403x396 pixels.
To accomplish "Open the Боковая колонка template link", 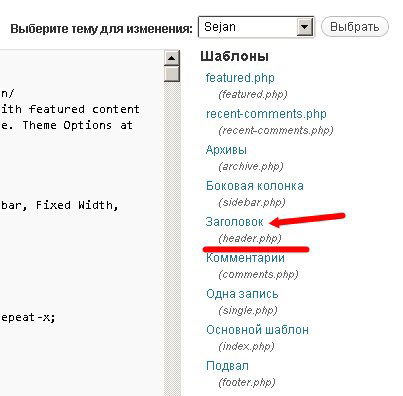I will tap(255, 186).
